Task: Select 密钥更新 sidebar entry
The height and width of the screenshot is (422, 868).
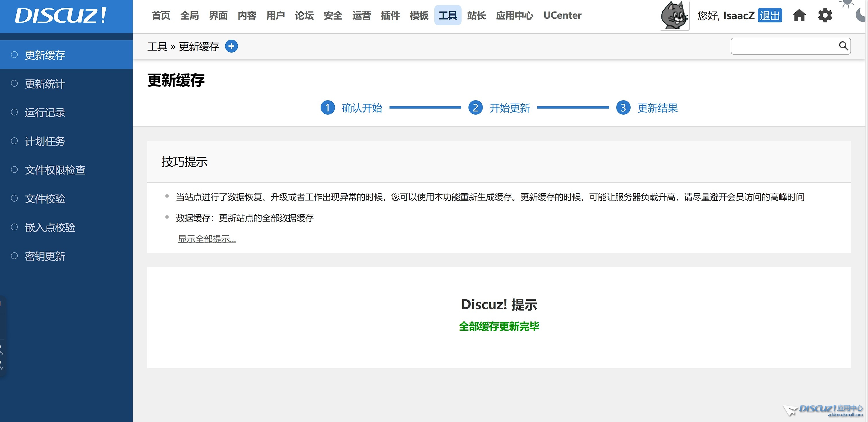Action: (45, 256)
